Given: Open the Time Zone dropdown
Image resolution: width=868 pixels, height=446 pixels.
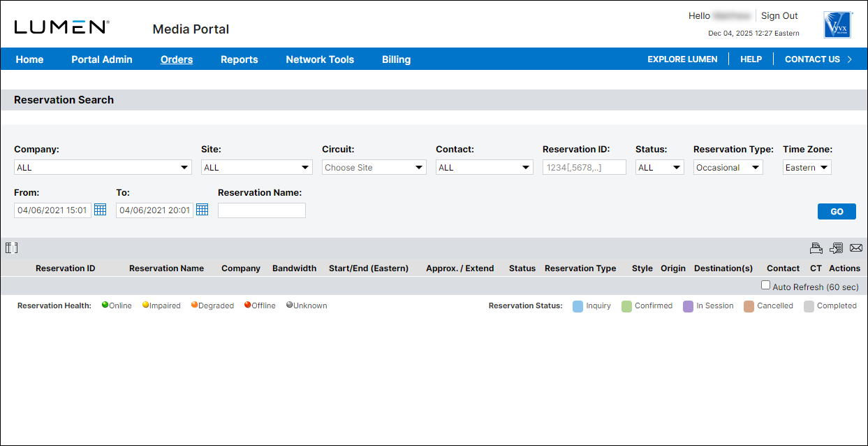Looking at the screenshot, I should tap(807, 168).
